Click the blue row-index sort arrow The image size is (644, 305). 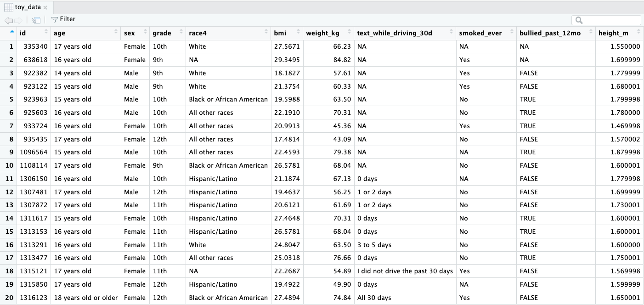pos(12,32)
